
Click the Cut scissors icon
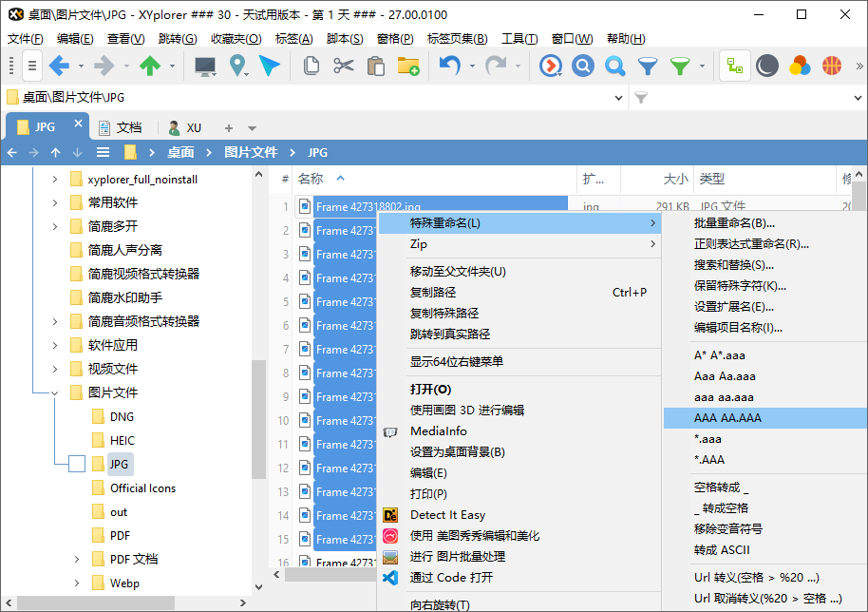pos(343,66)
